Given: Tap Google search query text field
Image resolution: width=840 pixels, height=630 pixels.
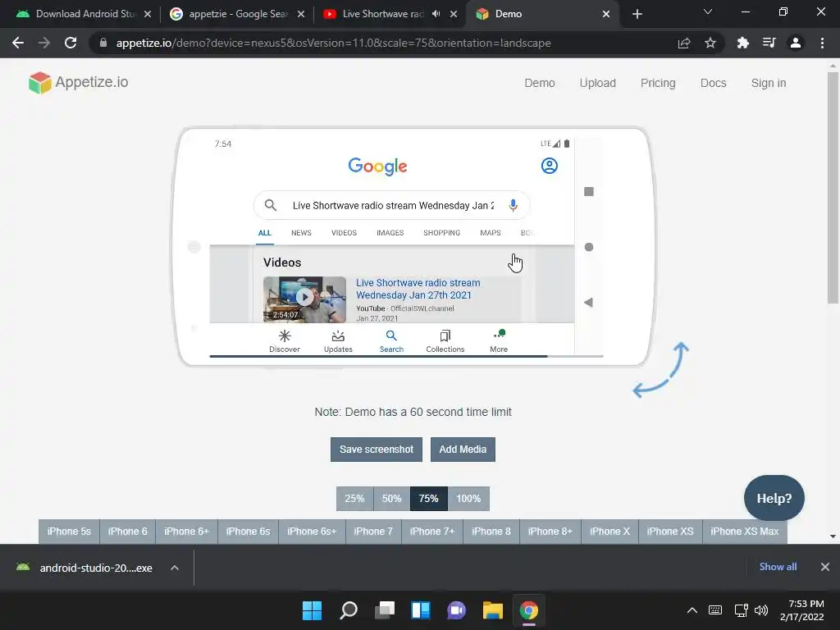Looking at the screenshot, I should point(393,206).
